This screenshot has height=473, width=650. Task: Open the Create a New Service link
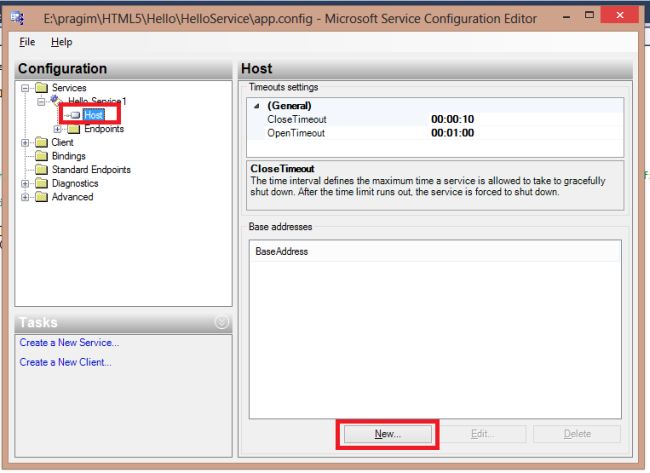pyautogui.click(x=69, y=343)
